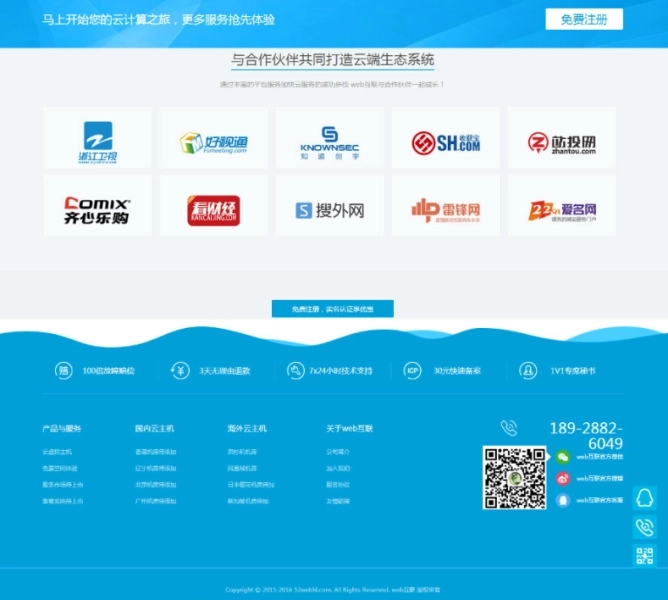The image size is (668, 600).
Task: Open the 加入我们 footer link
Action: [338, 468]
